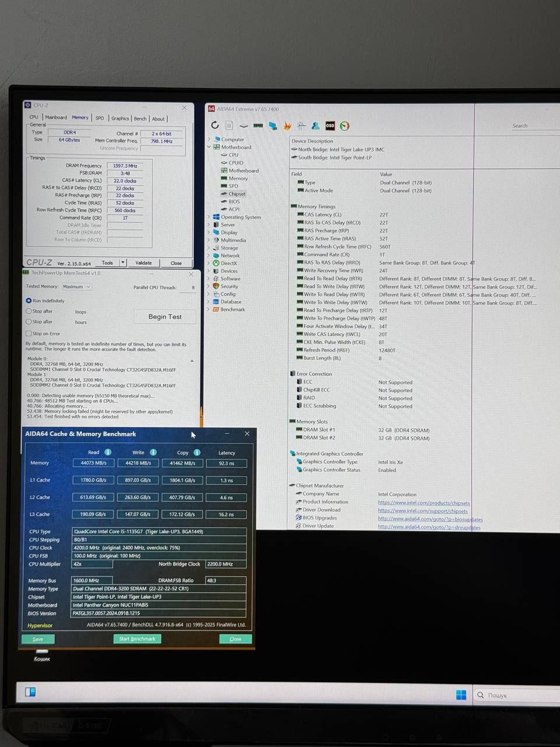560x747 pixels.
Task: Click the Memory Latency 92.3 ns cell
Action: click(226, 463)
